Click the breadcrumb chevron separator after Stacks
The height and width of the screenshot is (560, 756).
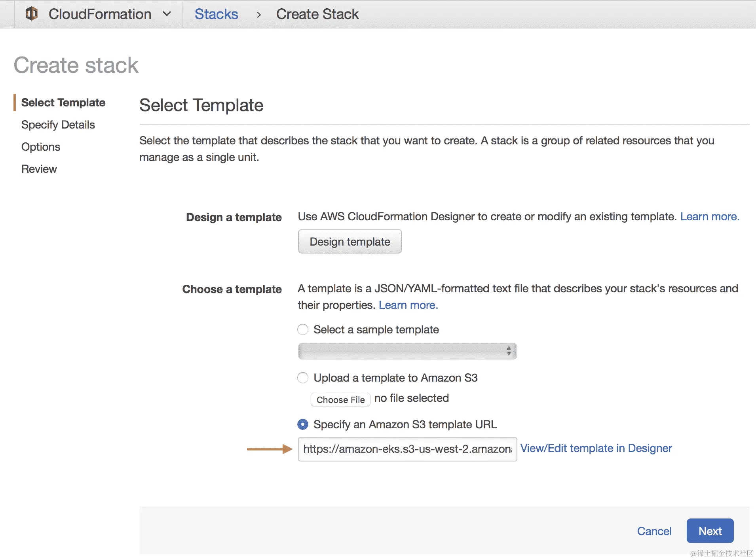click(259, 15)
